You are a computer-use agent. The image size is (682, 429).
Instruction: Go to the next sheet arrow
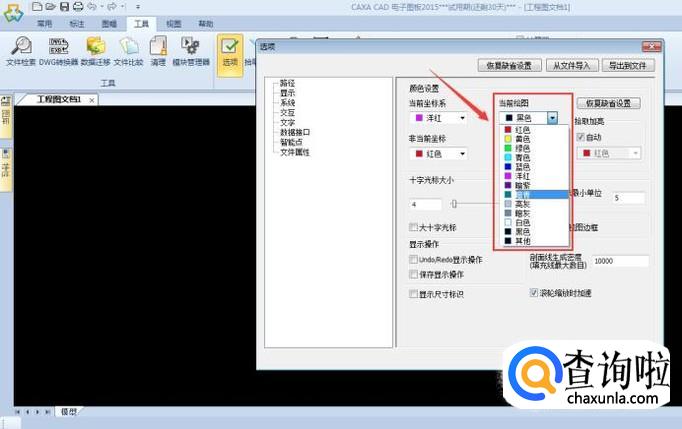tap(37, 412)
